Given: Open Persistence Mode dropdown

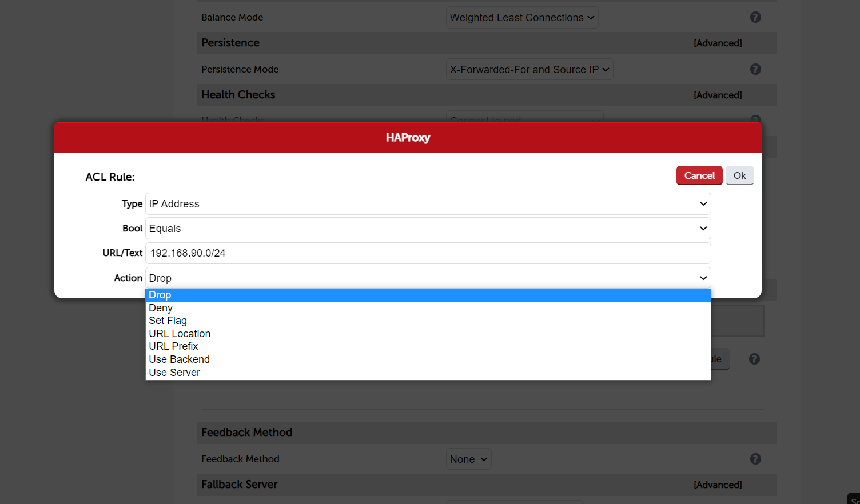Looking at the screenshot, I should [x=529, y=70].
